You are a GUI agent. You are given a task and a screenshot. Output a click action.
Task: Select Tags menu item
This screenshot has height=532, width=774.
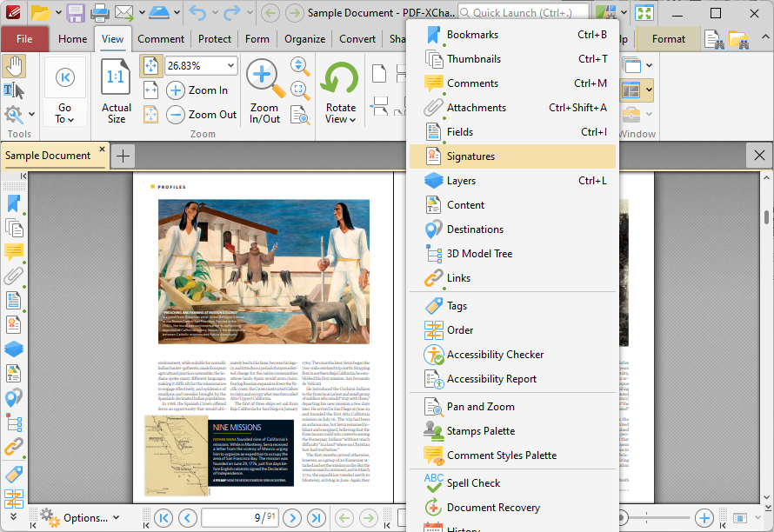(512, 306)
